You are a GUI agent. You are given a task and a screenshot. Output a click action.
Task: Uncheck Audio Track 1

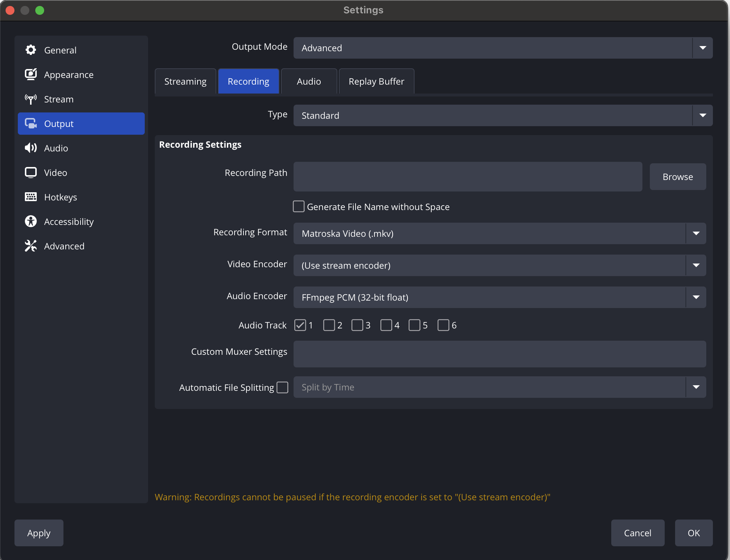click(300, 325)
